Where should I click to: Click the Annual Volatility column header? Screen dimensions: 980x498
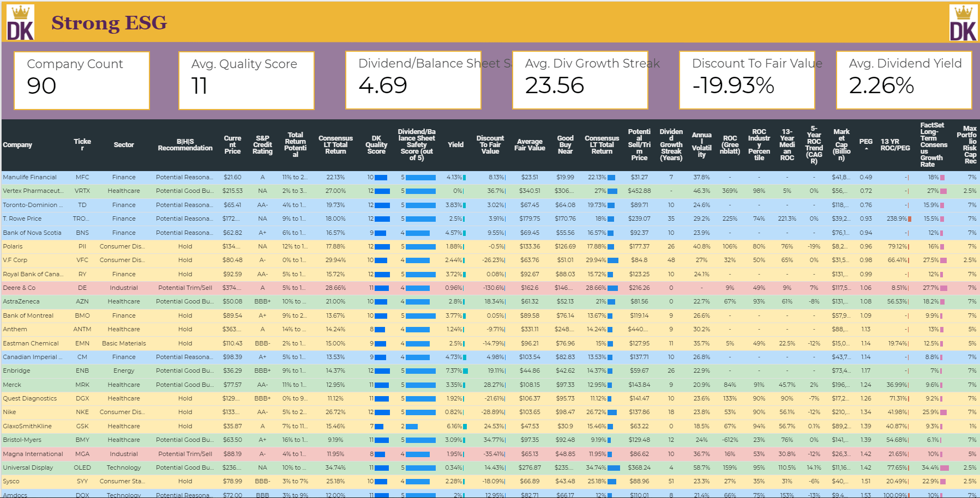[x=702, y=145]
